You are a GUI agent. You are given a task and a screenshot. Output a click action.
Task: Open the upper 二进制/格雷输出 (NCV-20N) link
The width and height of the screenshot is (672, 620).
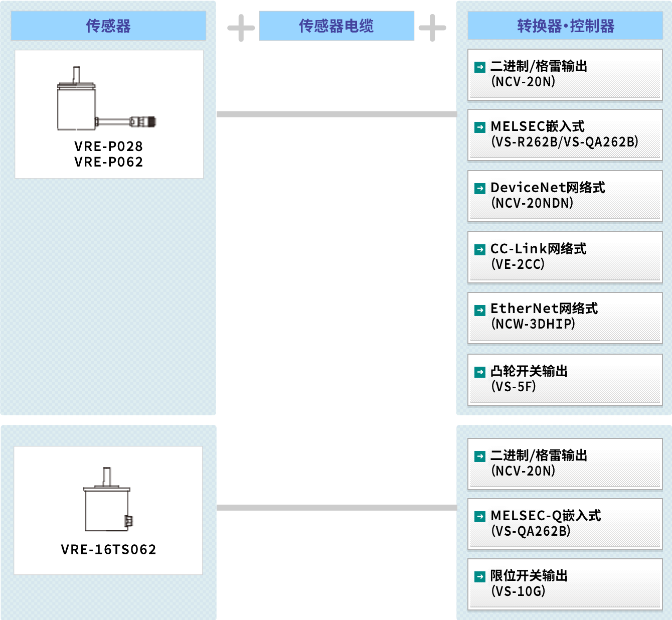click(565, 75)
